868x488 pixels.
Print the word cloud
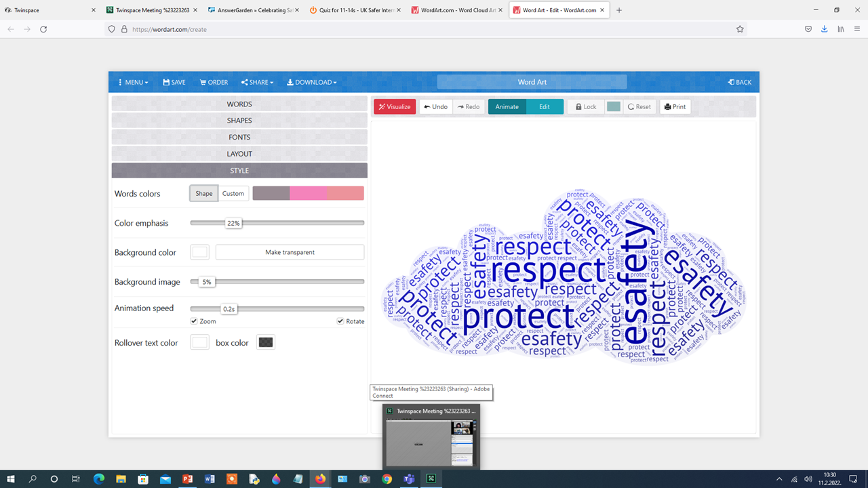pyautogui.click(x=675, y=106)
